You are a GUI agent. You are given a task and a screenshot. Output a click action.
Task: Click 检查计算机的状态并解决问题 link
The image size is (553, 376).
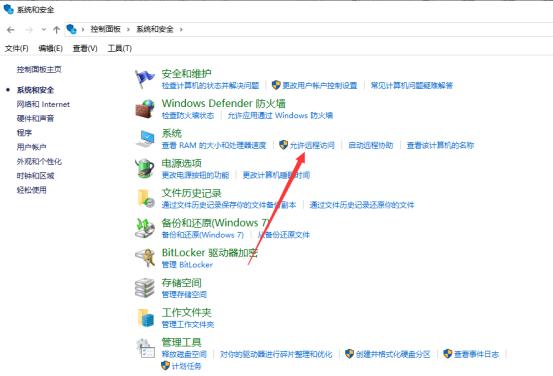point(211,85)
